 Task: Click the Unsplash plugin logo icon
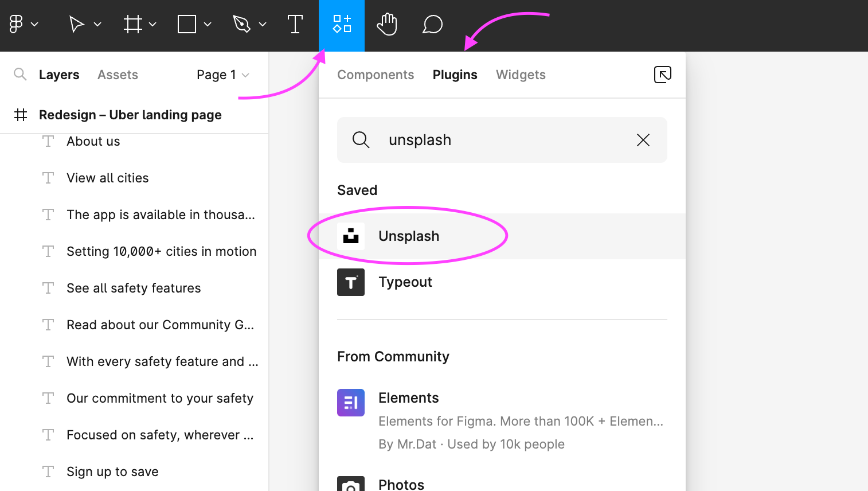351,236
